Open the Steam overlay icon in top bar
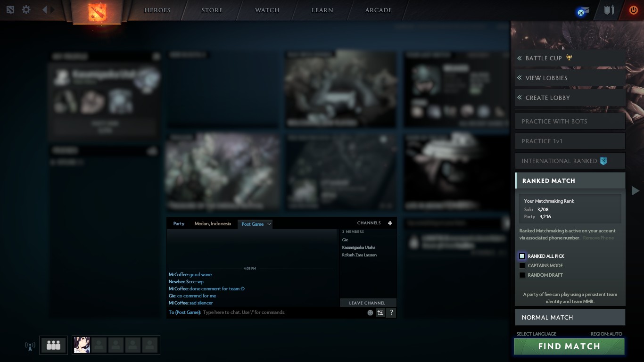Viewport: 644px width, 362px height. click(x=11, y=10)
